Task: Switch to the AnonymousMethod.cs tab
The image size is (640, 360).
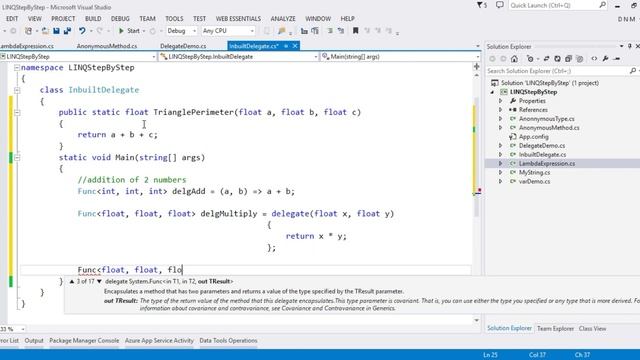Action: (107, 46)
